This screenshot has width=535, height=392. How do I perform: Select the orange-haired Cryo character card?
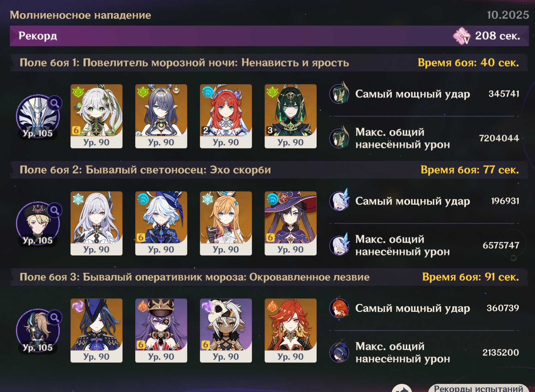[226, 223]
